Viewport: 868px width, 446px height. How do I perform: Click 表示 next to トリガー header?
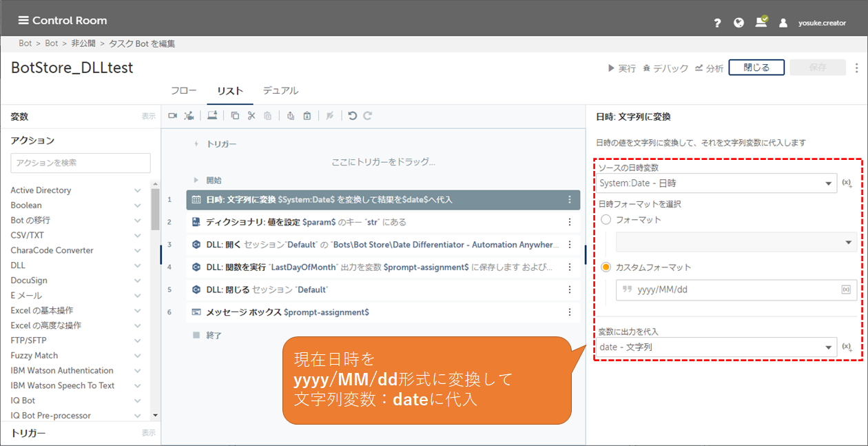(x=149, y=433)
